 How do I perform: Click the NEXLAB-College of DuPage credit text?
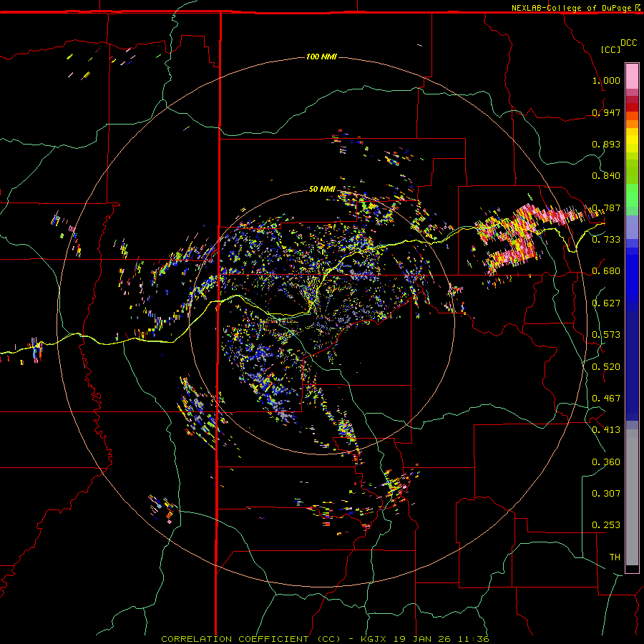[x=571, y=8]
